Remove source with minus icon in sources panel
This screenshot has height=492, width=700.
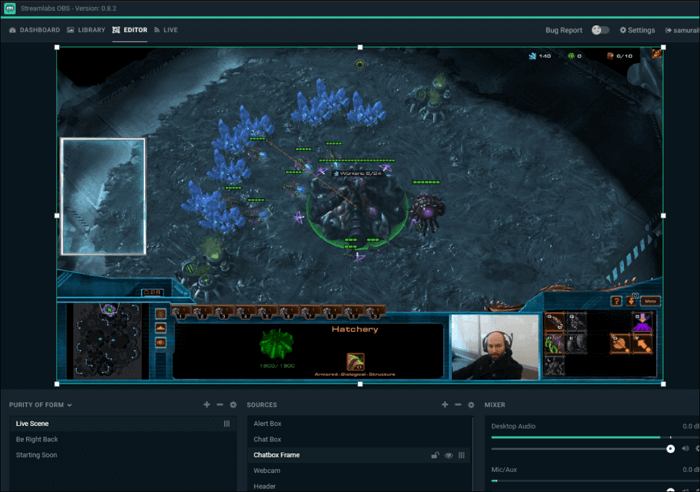coord(458,404)
